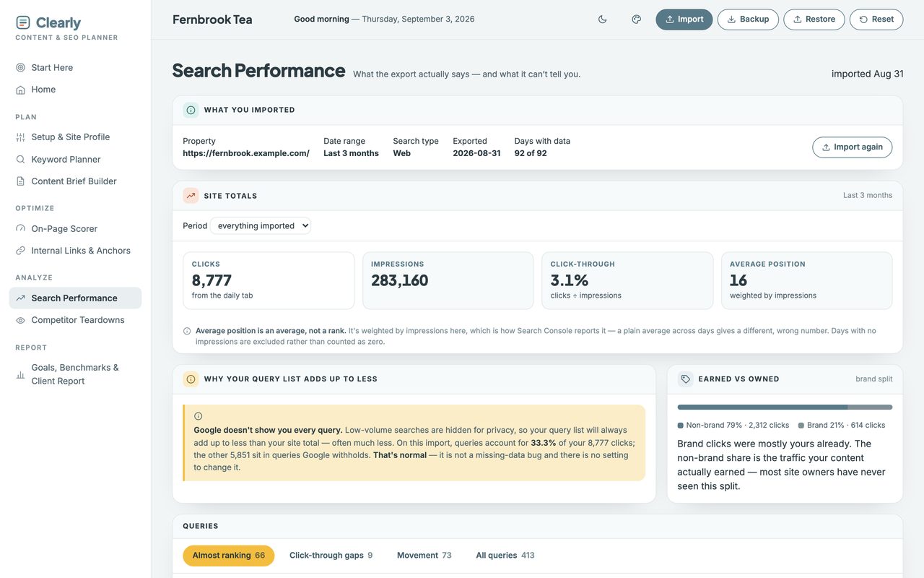Click upload icon on Import again button
The width and height of the screenshot is (924, 578).
(x=826, y=147)
